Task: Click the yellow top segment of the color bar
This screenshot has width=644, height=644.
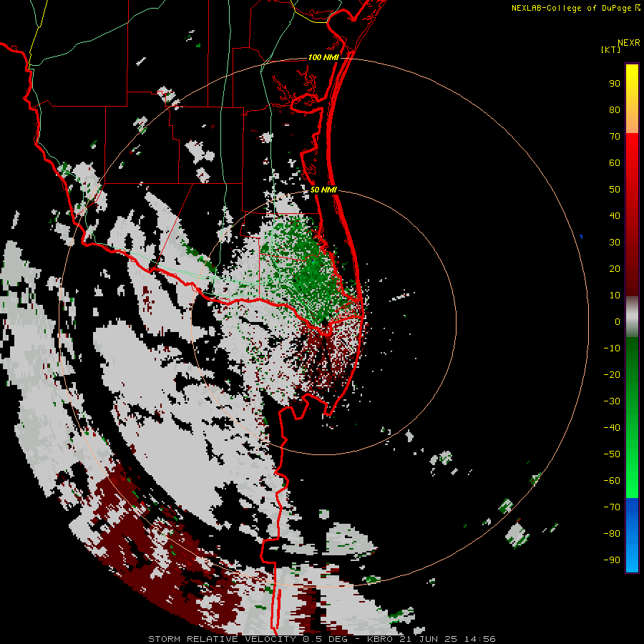Action: click(x=632, y=99)
